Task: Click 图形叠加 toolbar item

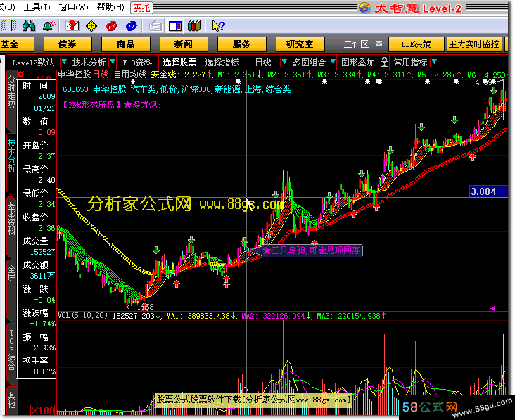Action: pyautogui.click(x=358, y=62)
